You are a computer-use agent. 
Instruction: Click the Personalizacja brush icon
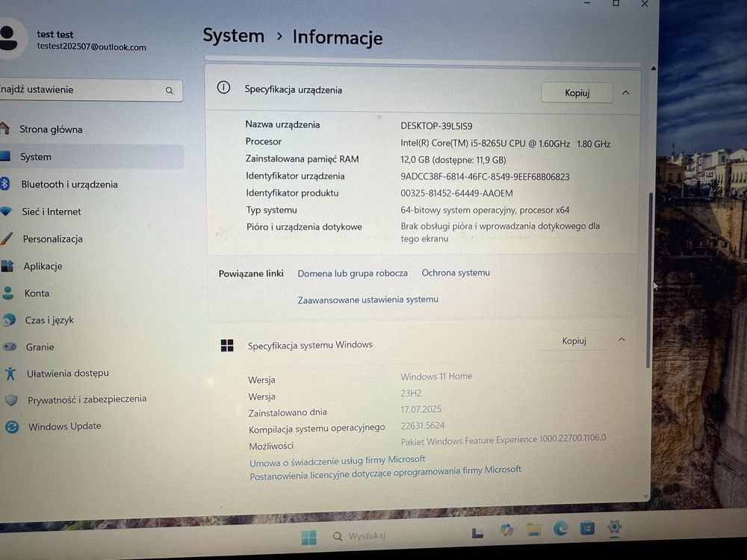click(6, 239)
